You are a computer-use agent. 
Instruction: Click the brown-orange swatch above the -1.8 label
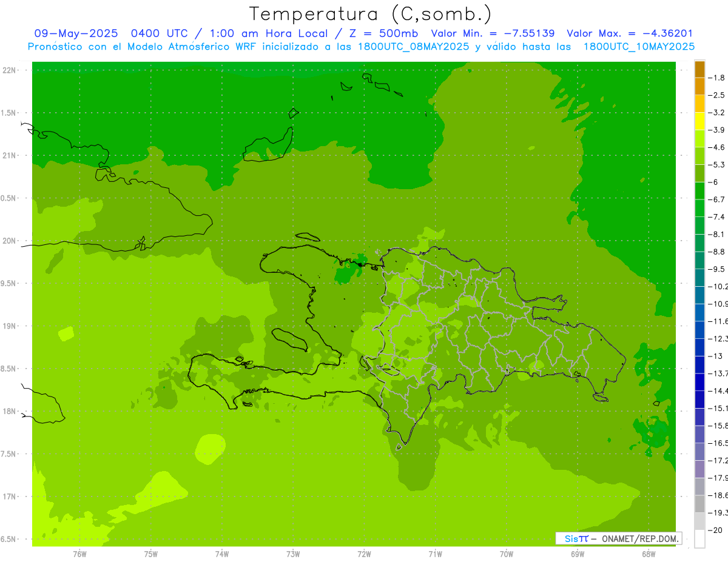(699, 69)
